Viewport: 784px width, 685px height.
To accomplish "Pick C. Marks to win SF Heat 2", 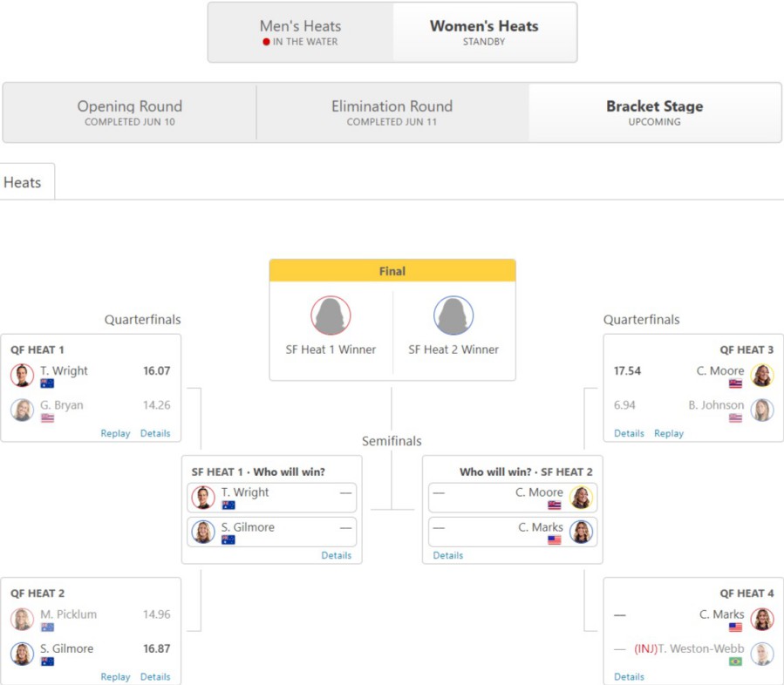I will tap(513, 532).
